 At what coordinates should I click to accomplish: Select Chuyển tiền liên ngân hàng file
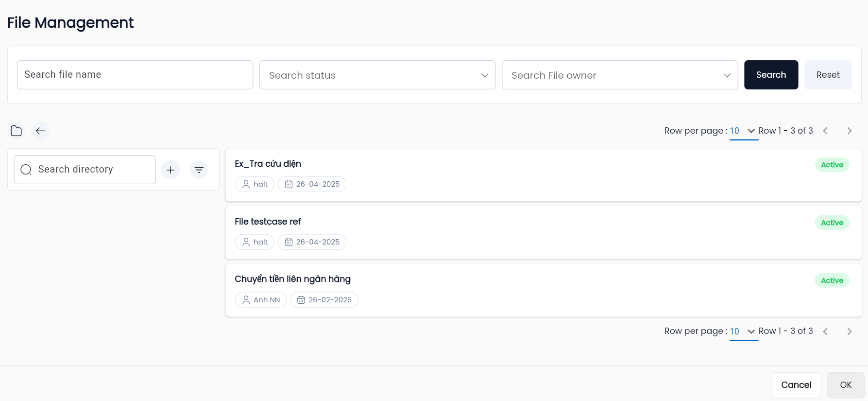pos(544,291)
